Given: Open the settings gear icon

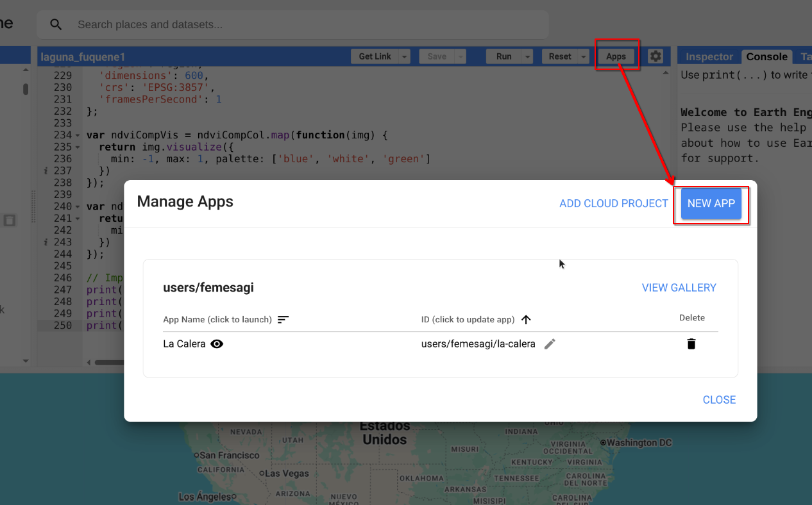Looking at the screenshot, I should 655,56.
